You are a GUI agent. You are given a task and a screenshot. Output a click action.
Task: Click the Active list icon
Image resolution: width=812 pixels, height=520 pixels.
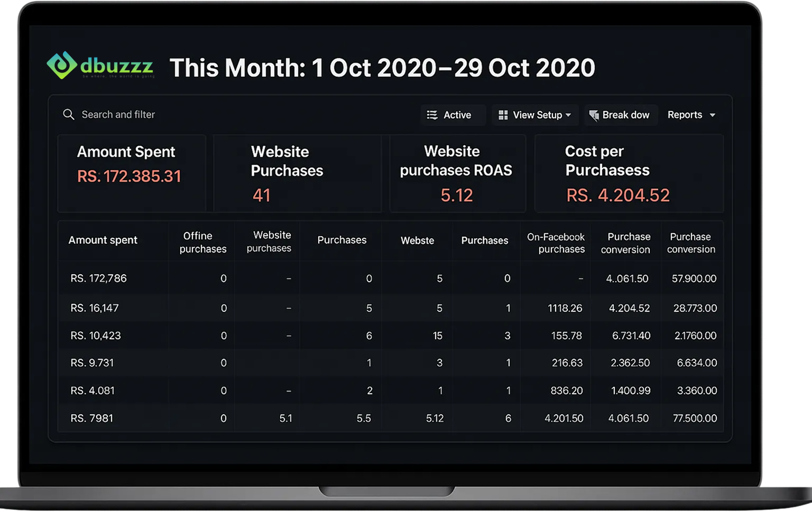432,115
